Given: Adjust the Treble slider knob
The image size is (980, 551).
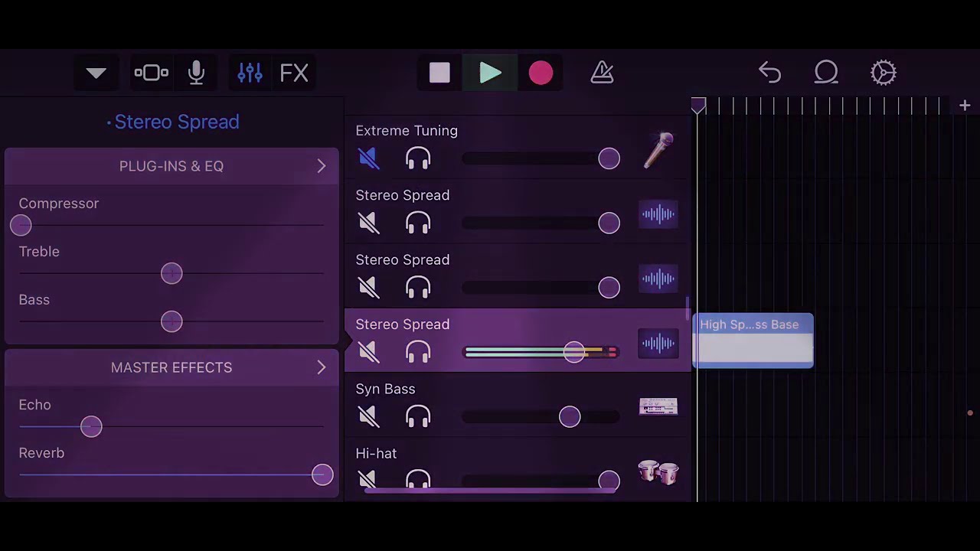Looking at the screenshot, I should coord(171,273).
